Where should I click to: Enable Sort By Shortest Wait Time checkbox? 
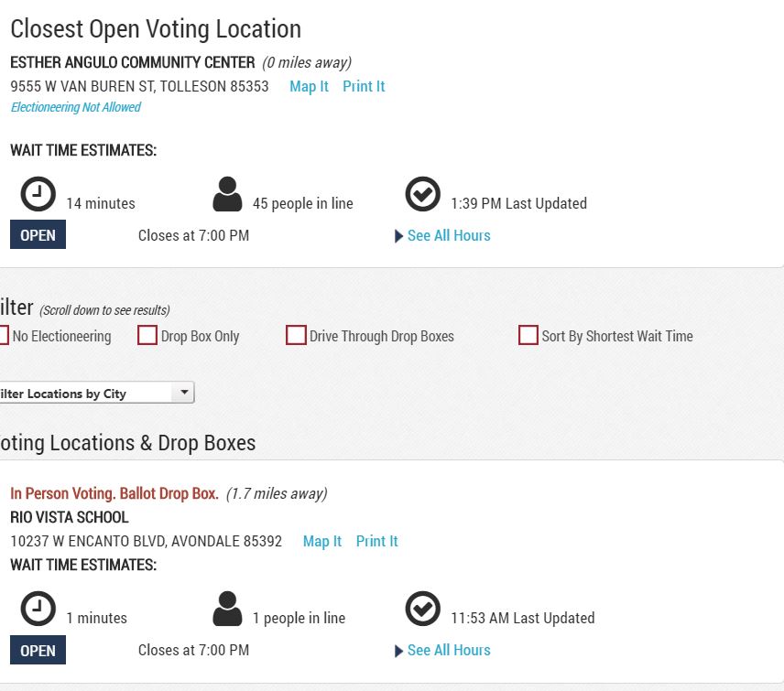528,335
